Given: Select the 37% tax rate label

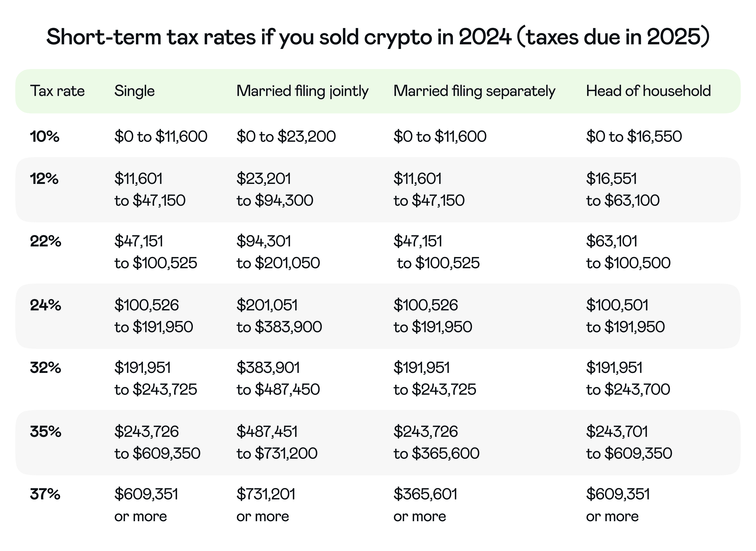Looking at the screenshot, I should pos(45,494).
